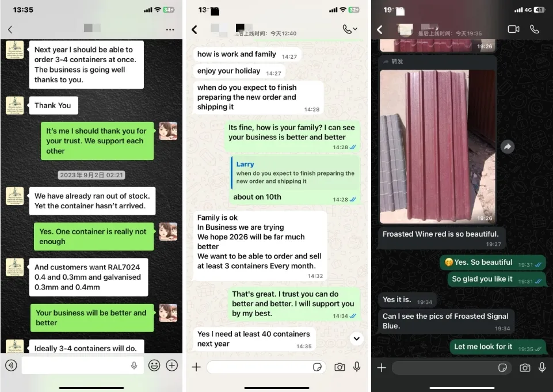Viewport: 553px width, 392px height.
Task: Tap the plus button in WeChat input bar
Action: (x=171, y=366)
